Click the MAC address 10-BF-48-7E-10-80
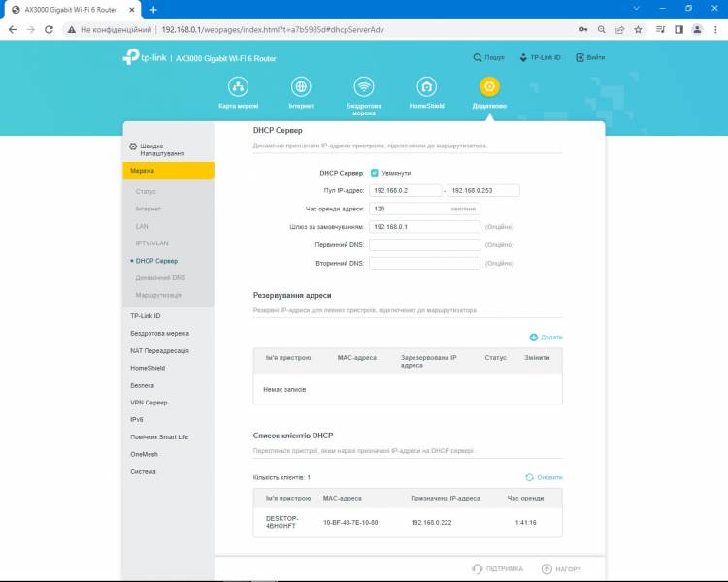 [350, 523]
